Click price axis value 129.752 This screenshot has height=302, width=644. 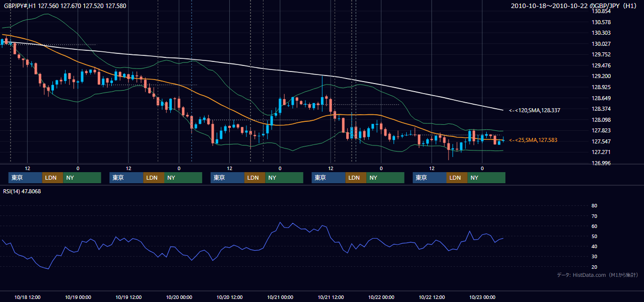(601, 54)
